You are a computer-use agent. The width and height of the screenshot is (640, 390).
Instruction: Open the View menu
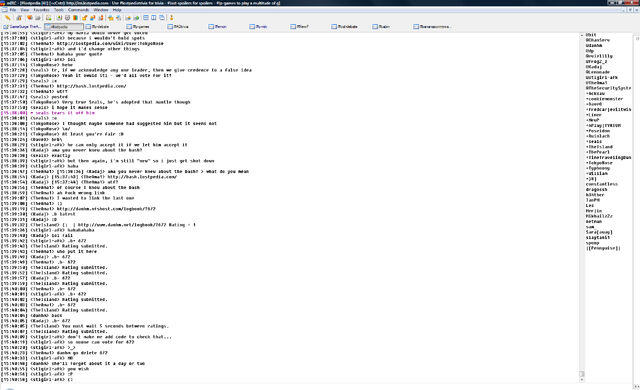pos(25,10)
